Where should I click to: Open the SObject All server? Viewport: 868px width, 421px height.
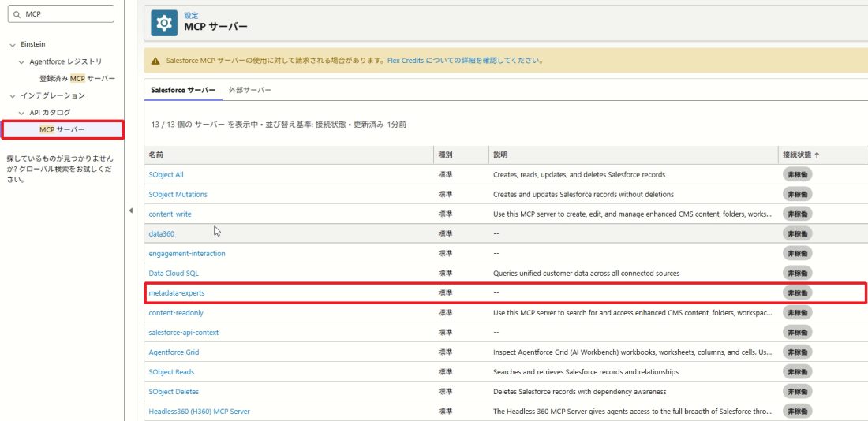click(x=166, y=174)
